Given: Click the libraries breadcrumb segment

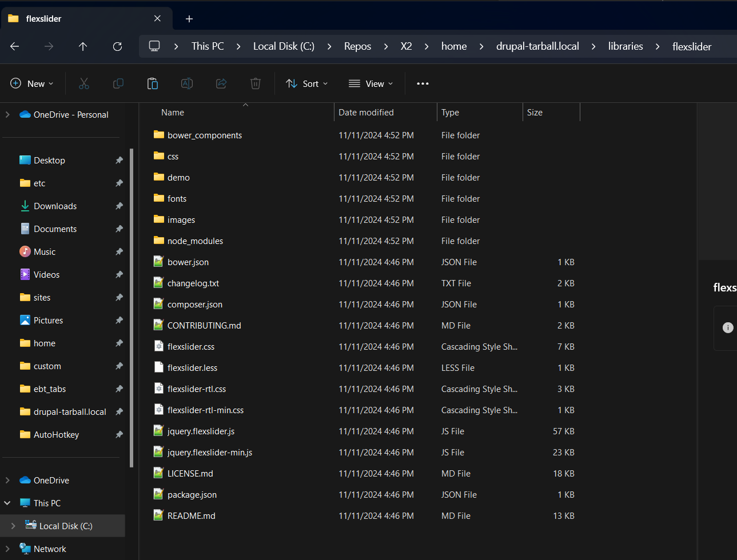Looking at the screenshot, I should tap(625, 46).
